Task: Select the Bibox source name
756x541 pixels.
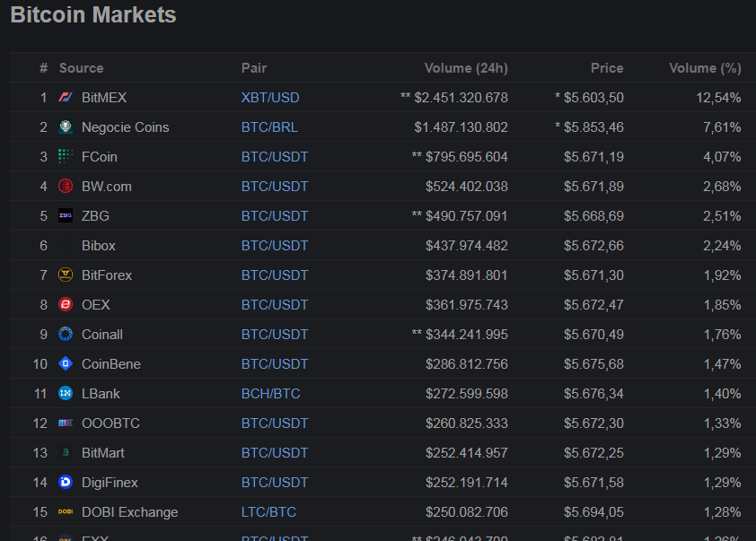Action: (99, 246)
